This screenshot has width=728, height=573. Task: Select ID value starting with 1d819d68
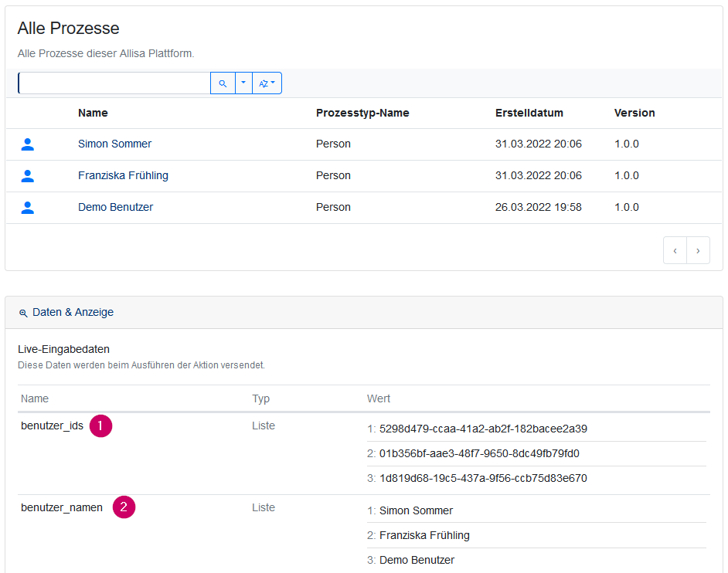click(483, 478)
